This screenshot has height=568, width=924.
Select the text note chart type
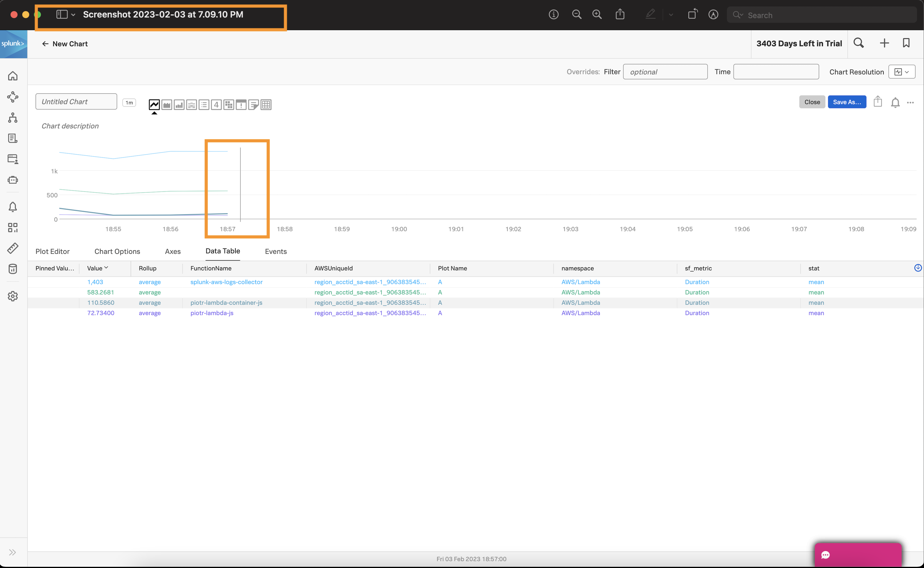coord(253,104)
